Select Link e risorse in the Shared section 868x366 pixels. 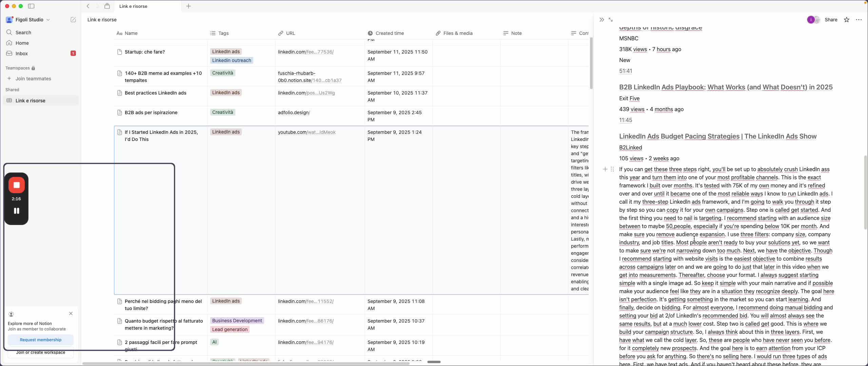pos(31,101)
